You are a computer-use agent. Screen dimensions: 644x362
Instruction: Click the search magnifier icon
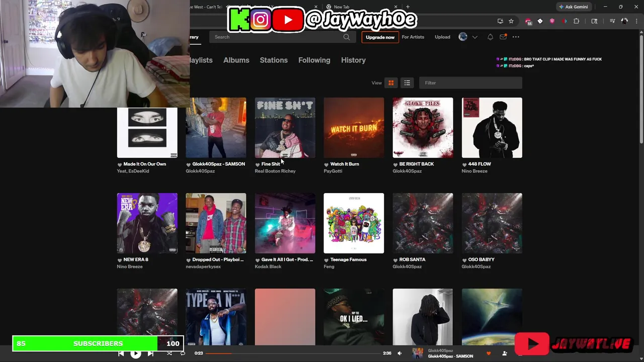pyautogui.click(x=346, y=37)
